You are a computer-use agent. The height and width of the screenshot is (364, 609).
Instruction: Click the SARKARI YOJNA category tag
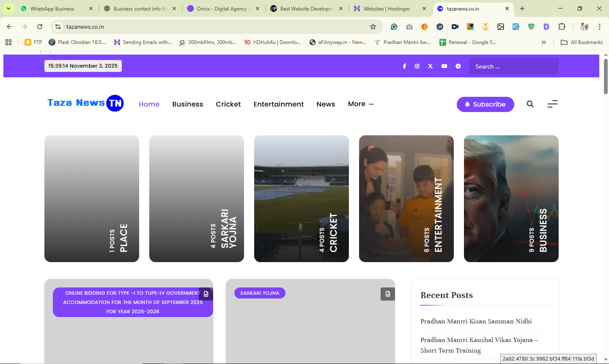260,293
